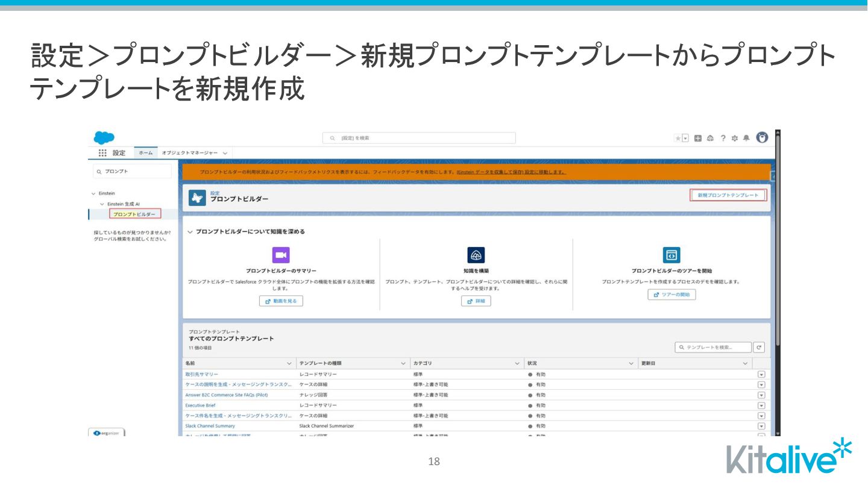Open ケースの説明を生成 template link
Screen dimensions: 868x488
tap(239, 384)
